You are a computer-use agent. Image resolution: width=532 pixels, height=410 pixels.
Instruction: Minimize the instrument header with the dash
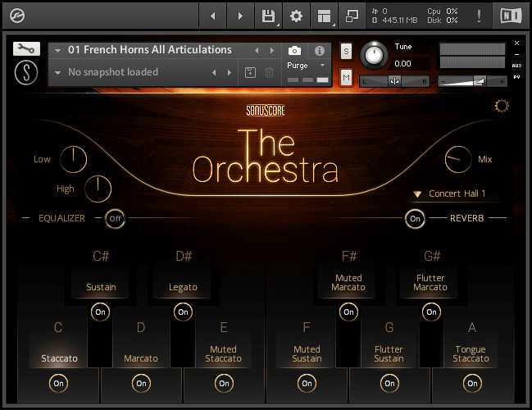(x=516, y=54)
